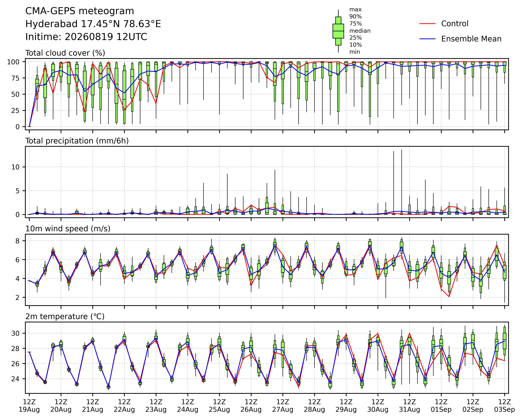Click the Control legend label
This screenshot has height=420, width=522.
click(x=455, y=24)
